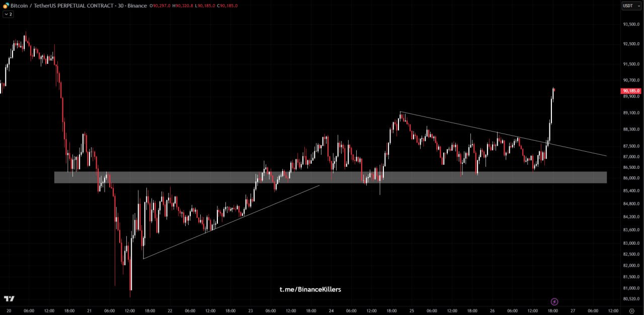Click date 20 on the time axis

9,311
